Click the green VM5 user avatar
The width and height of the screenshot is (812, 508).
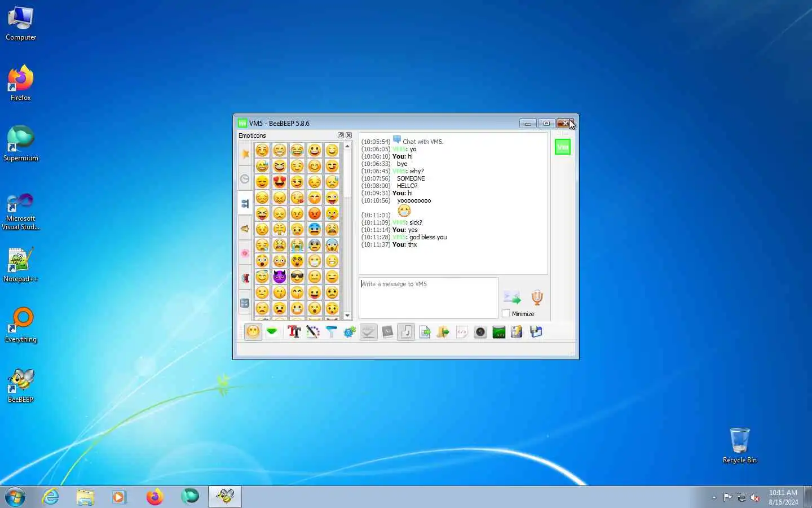(563, 147)
